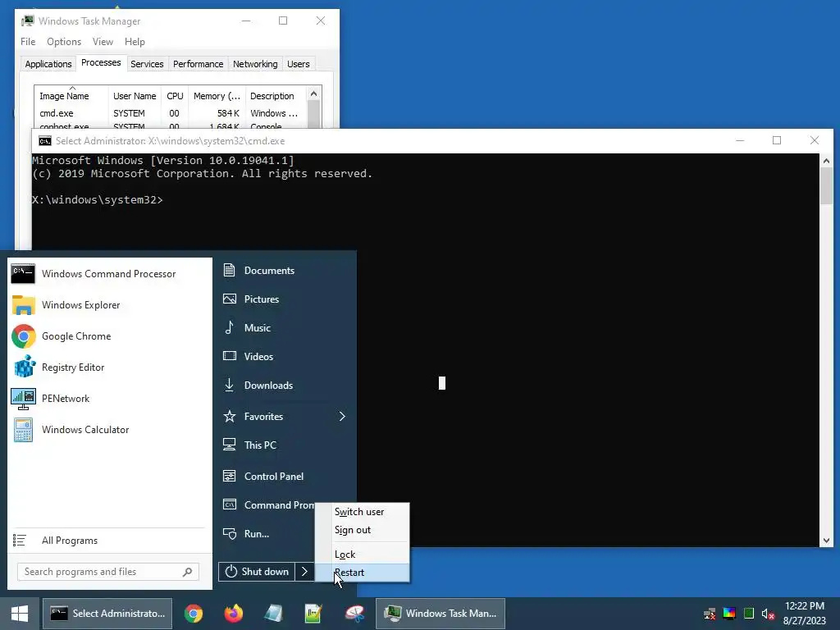Open the green notepad with pencil taskbar icon
The width and height of the screenshot is (840, 630).
(313, 614)
